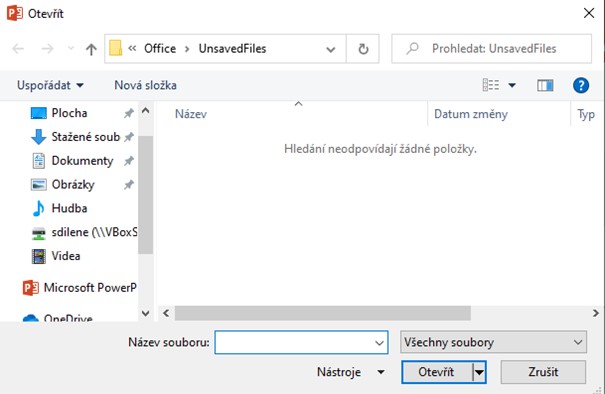This screenshot has width=605, height=394.
Task: Go up one folder level
Action: (91, 49)
